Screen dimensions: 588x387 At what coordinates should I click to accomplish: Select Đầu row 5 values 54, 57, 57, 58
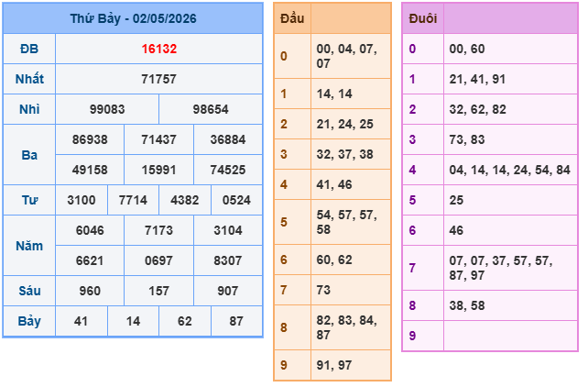[x=346, y=222]
